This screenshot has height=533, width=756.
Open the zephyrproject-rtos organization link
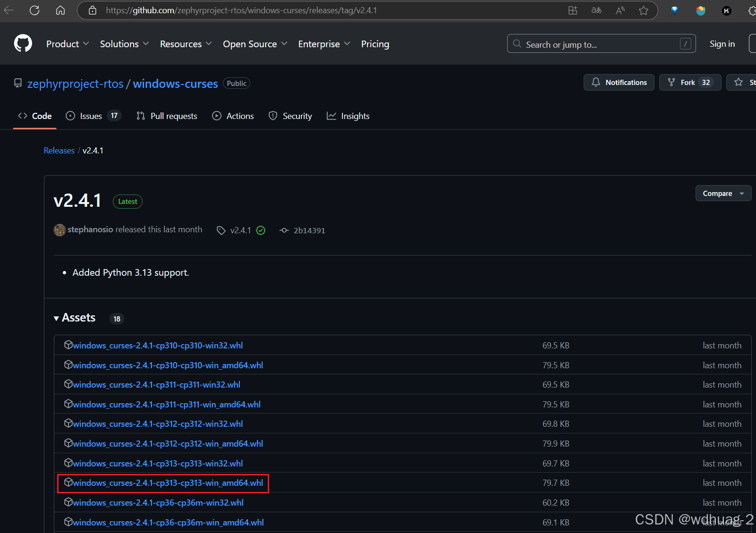[76, 84]
